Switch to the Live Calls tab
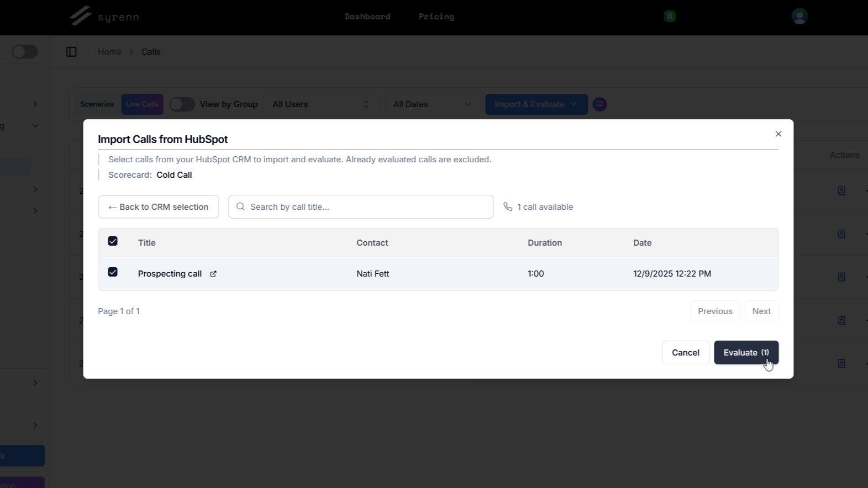868x488 pixels. (142, 104)
